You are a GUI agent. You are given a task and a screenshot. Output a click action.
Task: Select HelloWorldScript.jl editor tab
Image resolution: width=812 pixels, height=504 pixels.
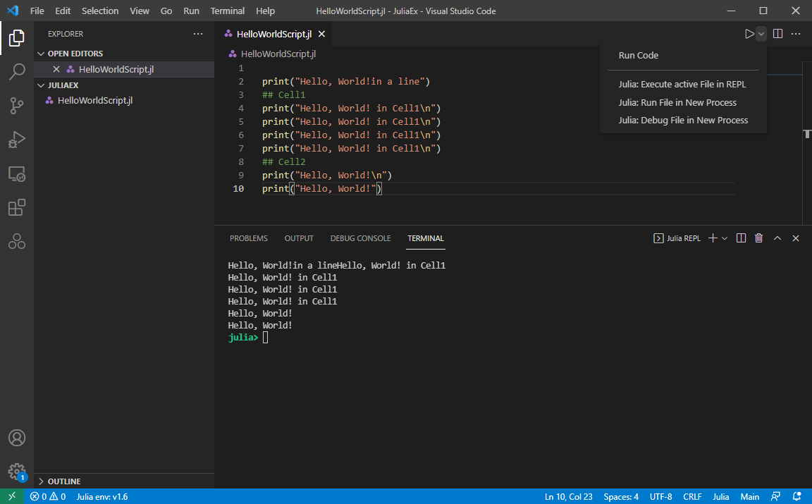274,34
